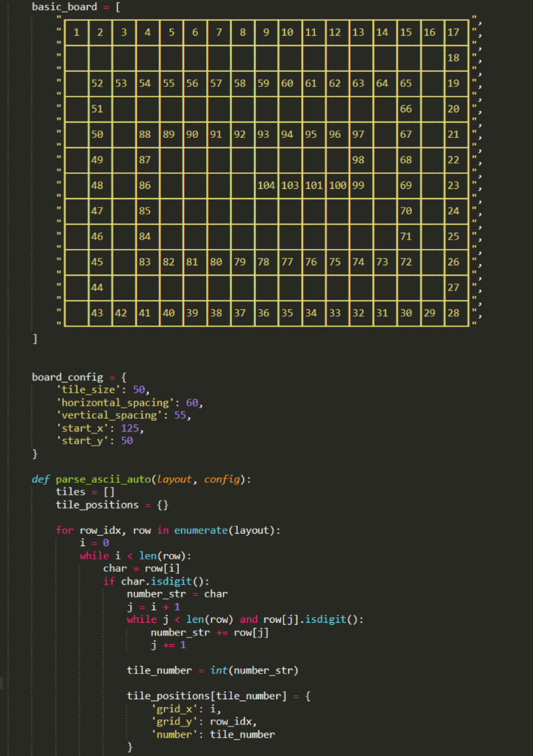Click the closing bracket of basic_board list
Screen dimensions: 533x756
(35, 339)
